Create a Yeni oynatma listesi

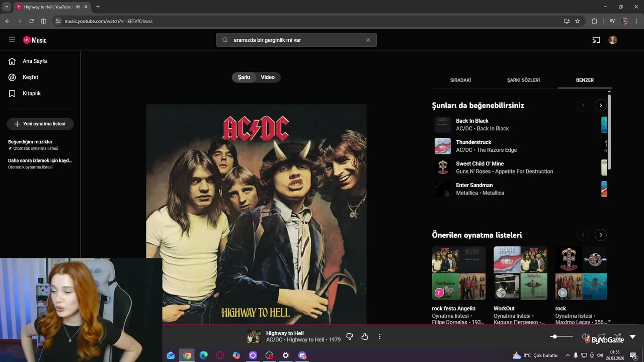[x=40, y=124]
